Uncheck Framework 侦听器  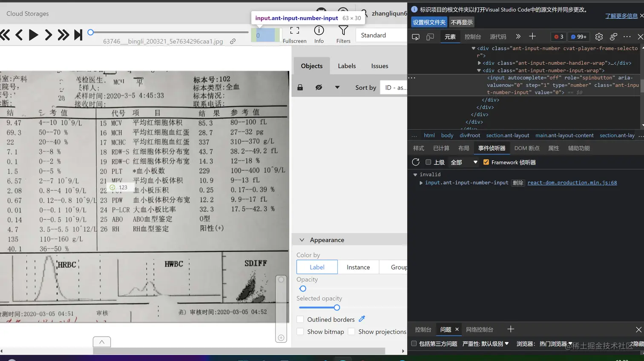(x=486, y=162)
